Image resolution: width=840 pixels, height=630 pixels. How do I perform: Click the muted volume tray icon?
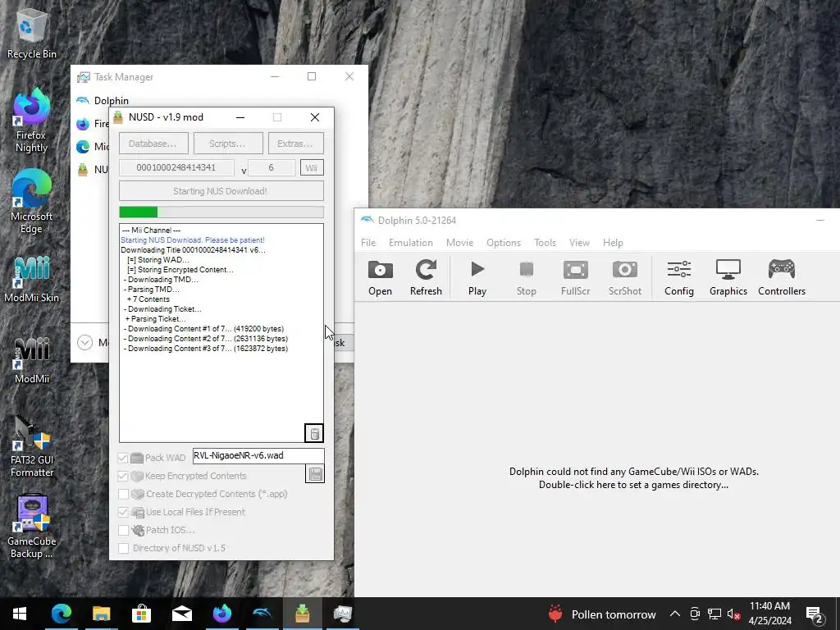coord(734,614)
